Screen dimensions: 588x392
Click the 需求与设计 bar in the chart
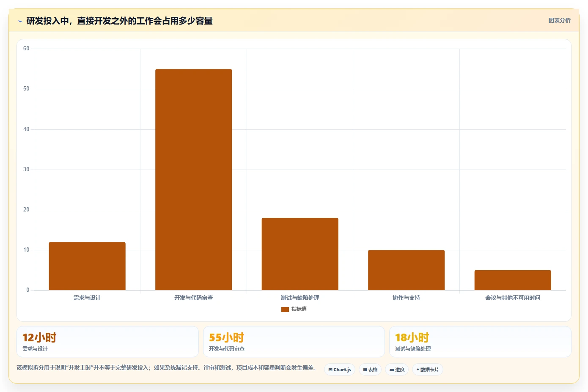[87, 266]
